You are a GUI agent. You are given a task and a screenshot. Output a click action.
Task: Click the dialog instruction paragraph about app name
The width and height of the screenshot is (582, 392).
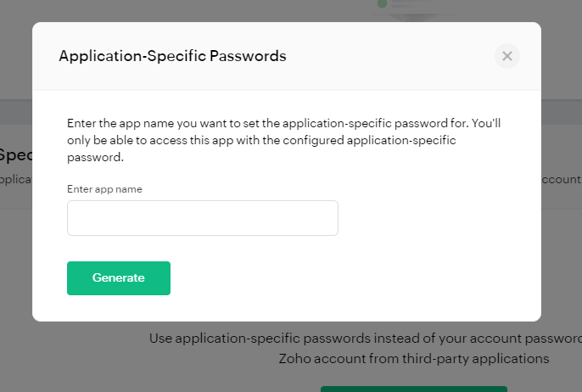pyautogui.click(x=284, y=140)
